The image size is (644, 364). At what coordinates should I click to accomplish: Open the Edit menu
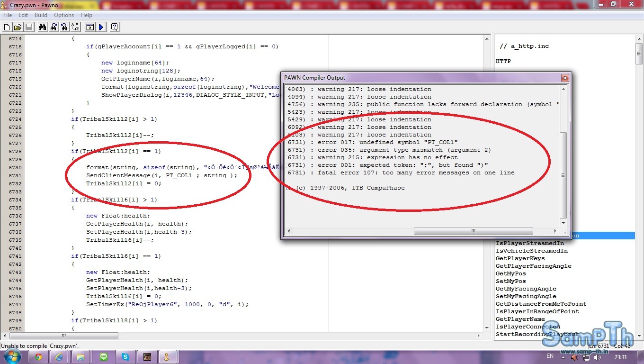23,15
